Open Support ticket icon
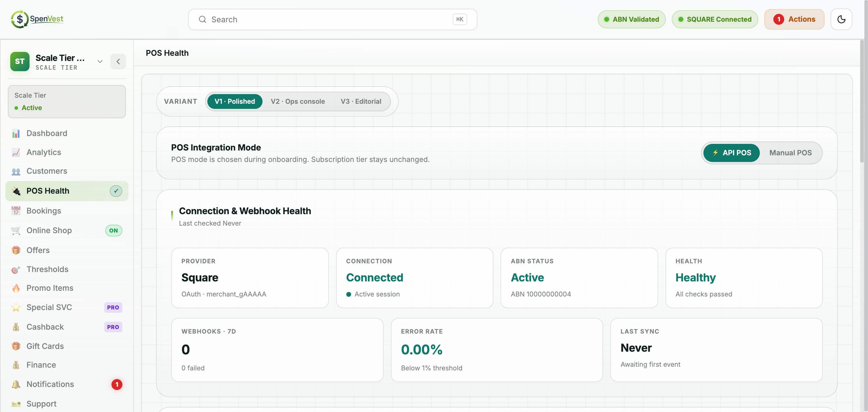 click(16, 404)
